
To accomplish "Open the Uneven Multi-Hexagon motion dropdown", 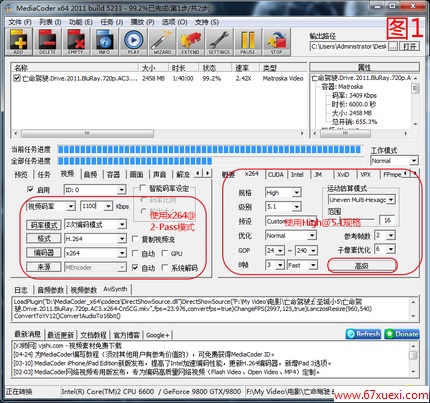I will point(362,200).
